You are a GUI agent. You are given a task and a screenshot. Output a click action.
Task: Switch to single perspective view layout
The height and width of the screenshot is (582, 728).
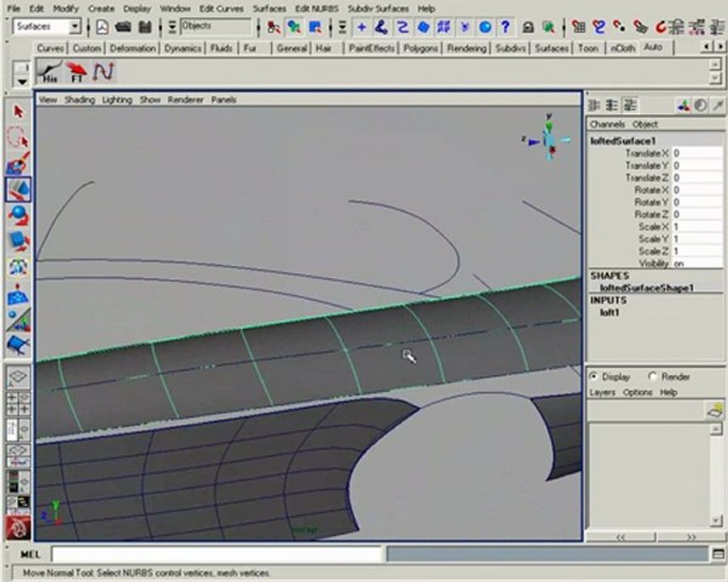pyautogui.click(x=18, y=377)
